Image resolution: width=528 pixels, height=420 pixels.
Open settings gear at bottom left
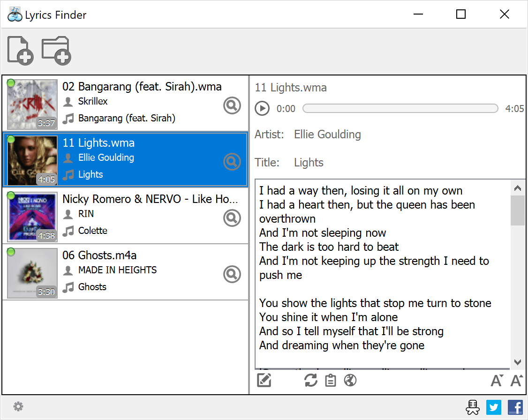coord(18,406)
